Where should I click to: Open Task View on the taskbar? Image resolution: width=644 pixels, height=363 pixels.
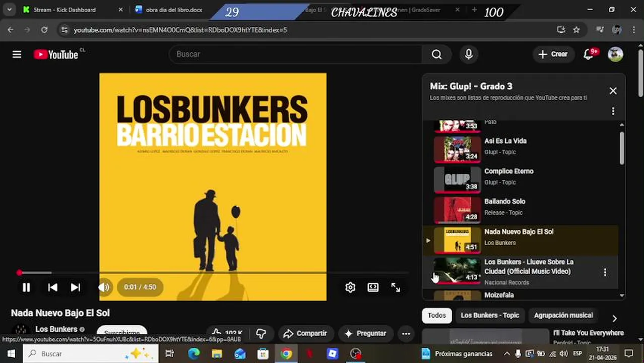[169, 353]
